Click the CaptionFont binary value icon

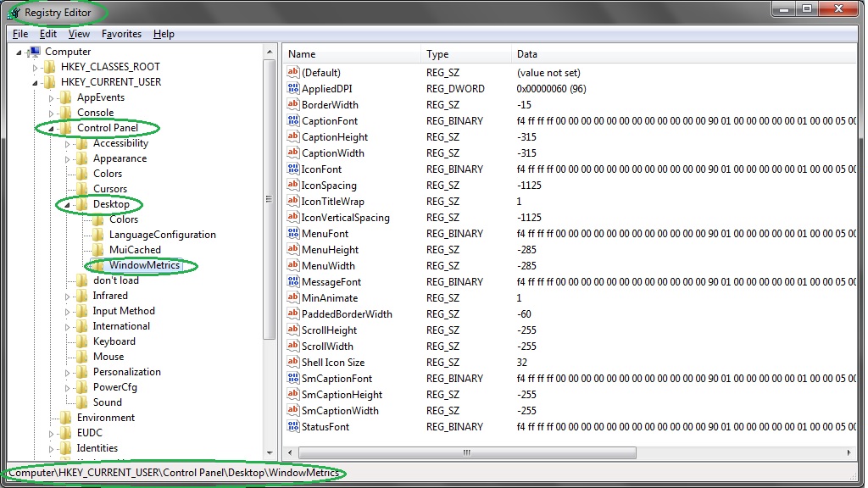[x=292, y=120]
